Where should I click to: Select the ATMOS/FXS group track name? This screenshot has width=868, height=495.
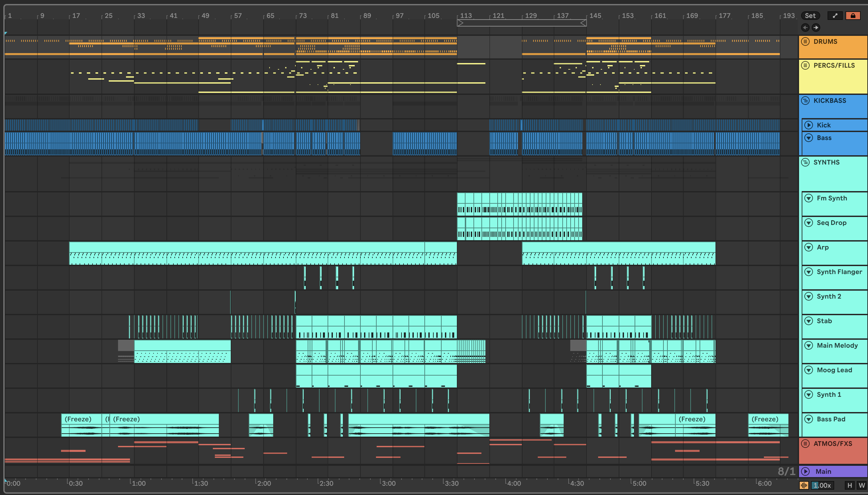click(x=833, y=444)
